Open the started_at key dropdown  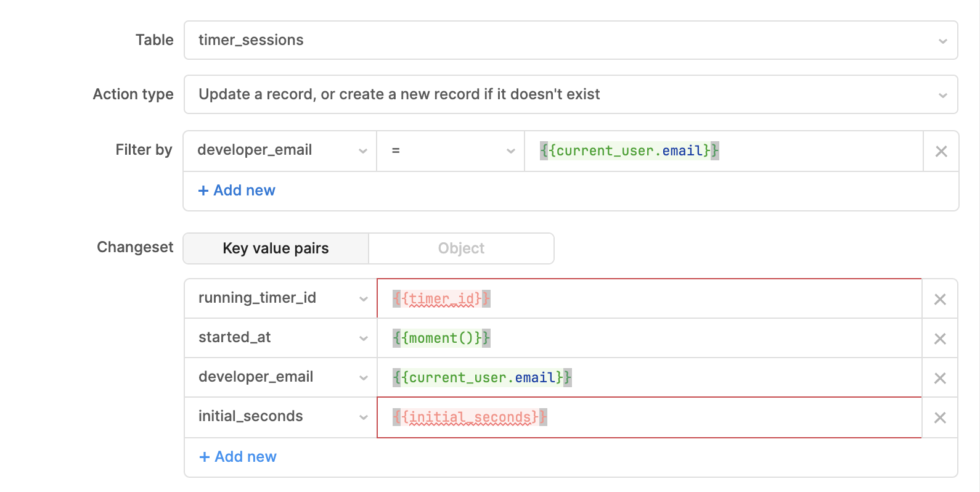281,338
